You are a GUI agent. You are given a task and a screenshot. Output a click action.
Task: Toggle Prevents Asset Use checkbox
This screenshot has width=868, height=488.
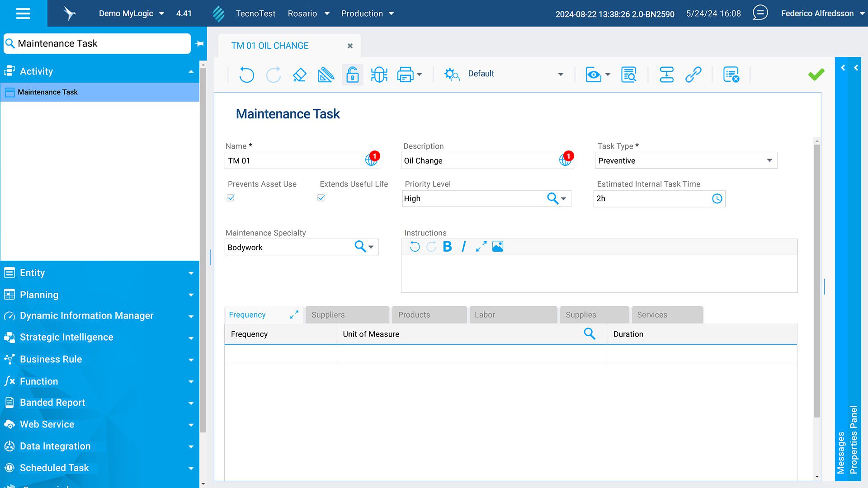[231, 198]
